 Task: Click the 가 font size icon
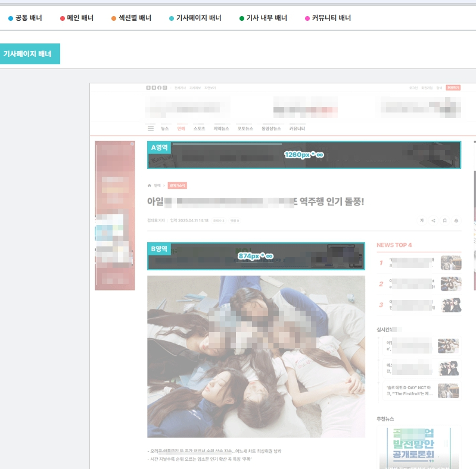coord(422,221)
